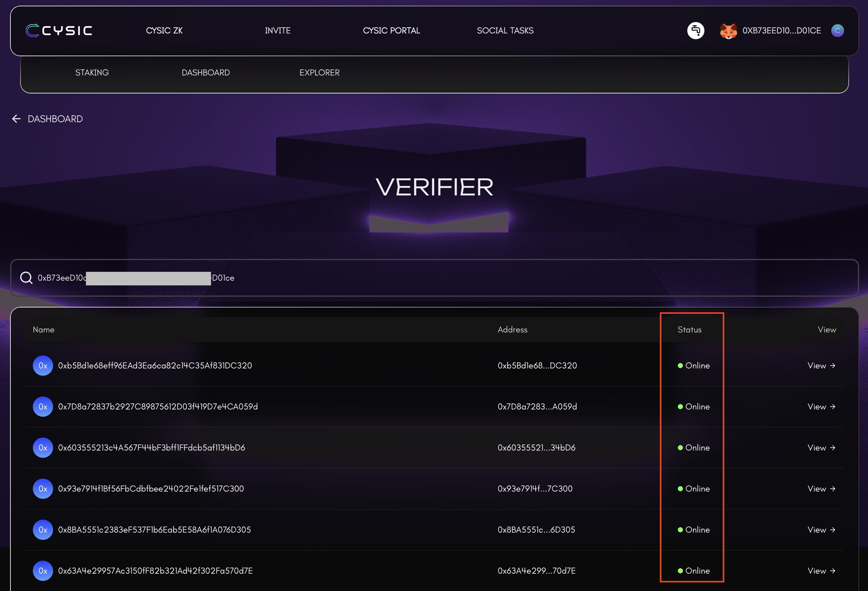The height and width of the screenshot is (591, 868).
Task: Click the search magnifier icon
Action: coord(26,278)
